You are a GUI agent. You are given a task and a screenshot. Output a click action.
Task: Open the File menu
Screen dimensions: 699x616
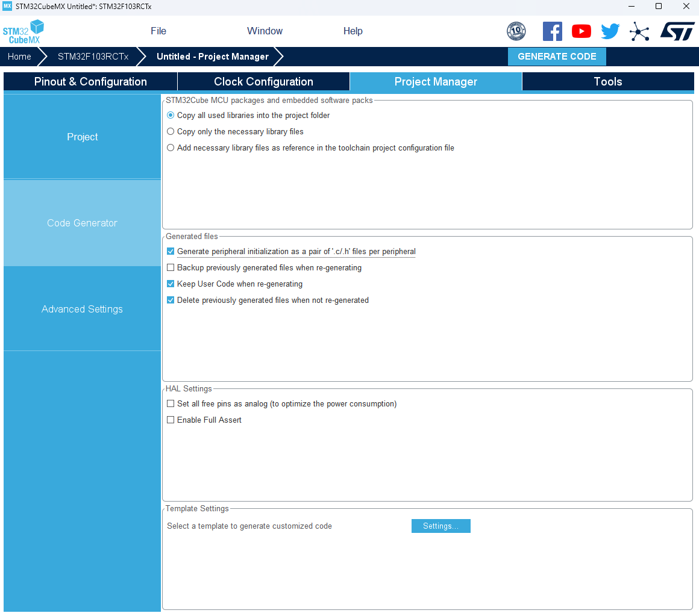click(158, 31)
